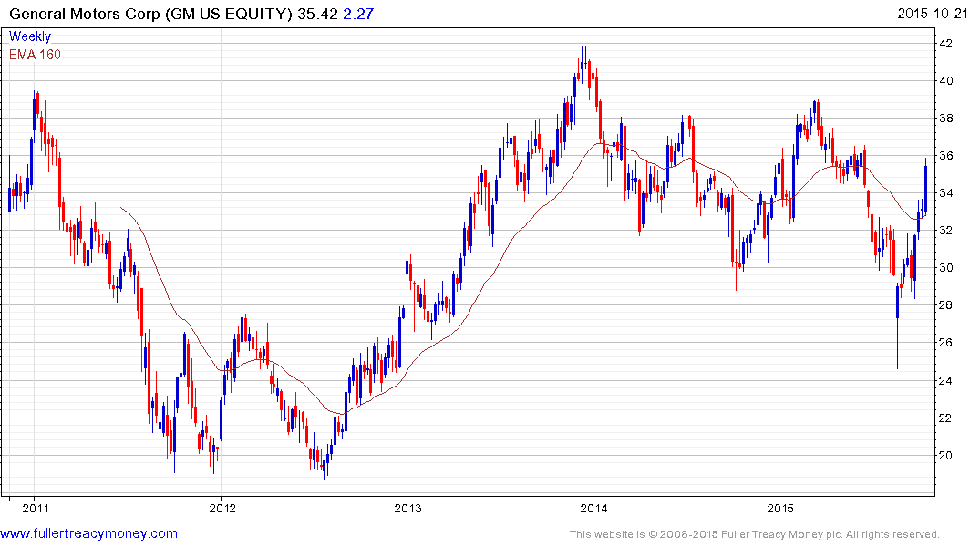Click the 2013 x-axis label
The image size is (980, 547).
[407, 508]
